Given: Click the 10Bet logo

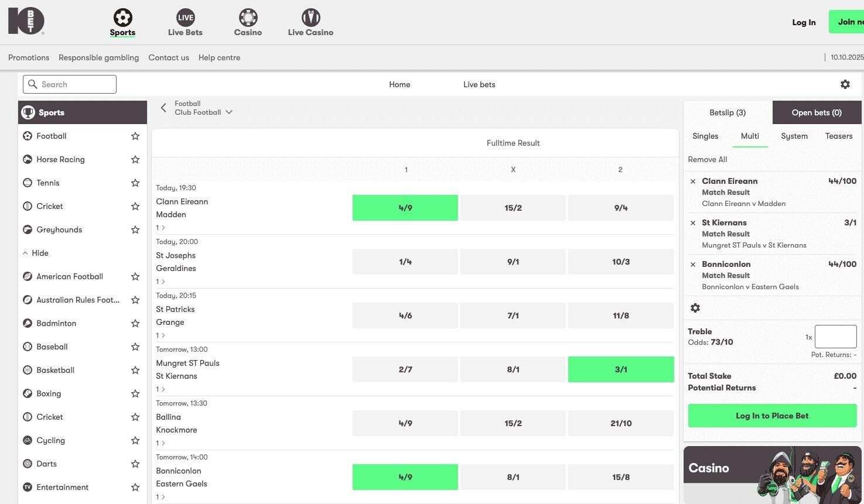Looking at the screenshot, I should click(26, 21).
